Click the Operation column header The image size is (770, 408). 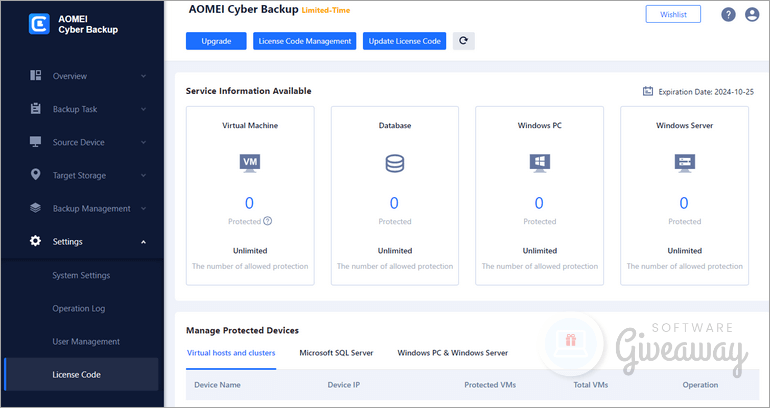pos(700,385)
